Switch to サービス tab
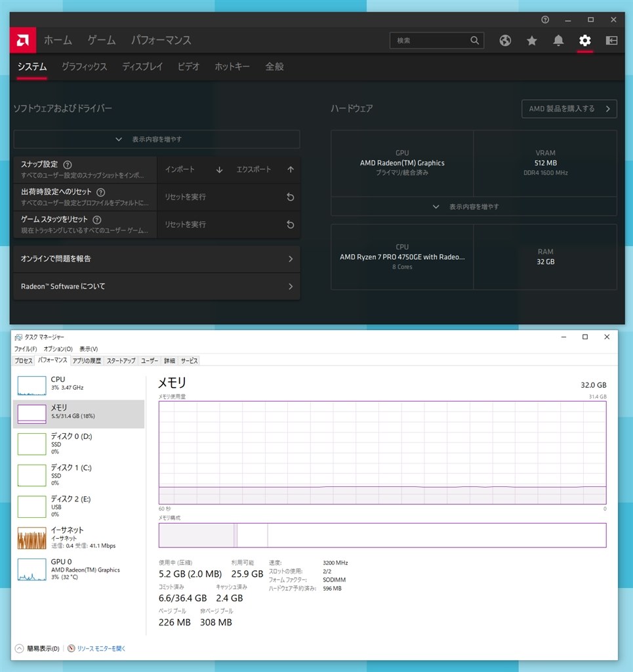Image resolution: width=633 pixels, height=672 pixels. point(189,361)
